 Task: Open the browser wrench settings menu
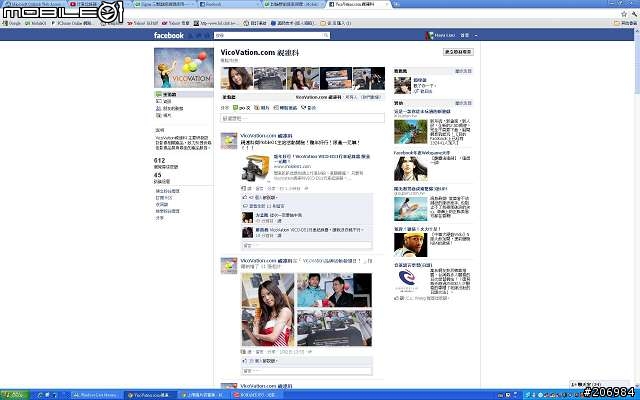tap(634, 14)
